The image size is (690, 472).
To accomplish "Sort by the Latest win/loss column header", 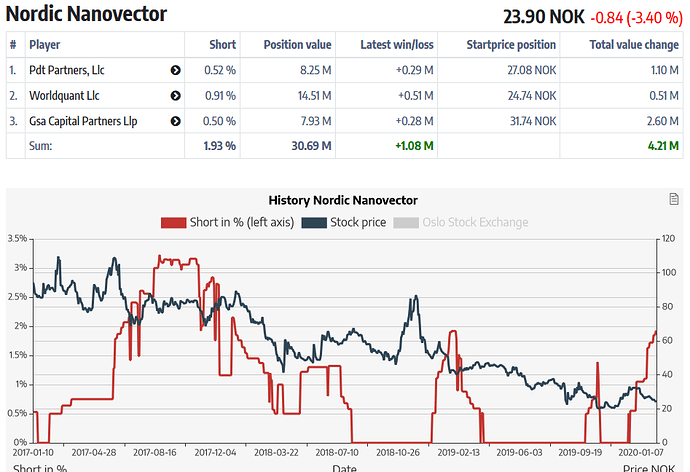I will pyautogui.click(x=397, y=45).
